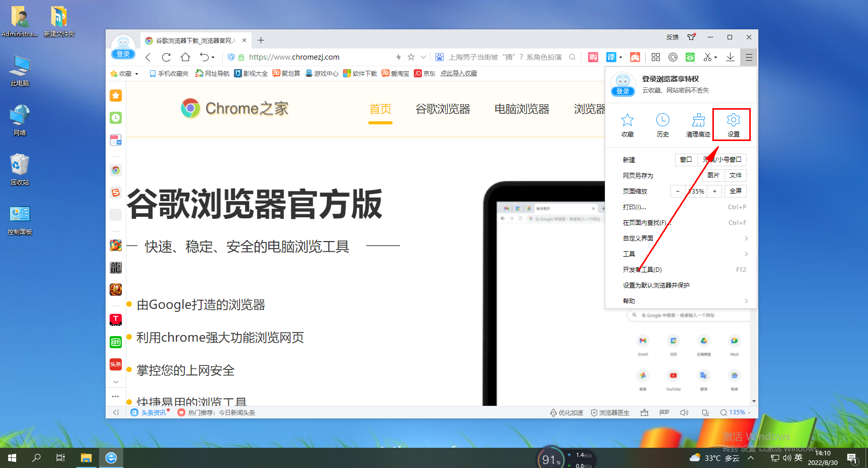
Task: Click the blue 登录 button in menu panel
Action: (623, 91)
